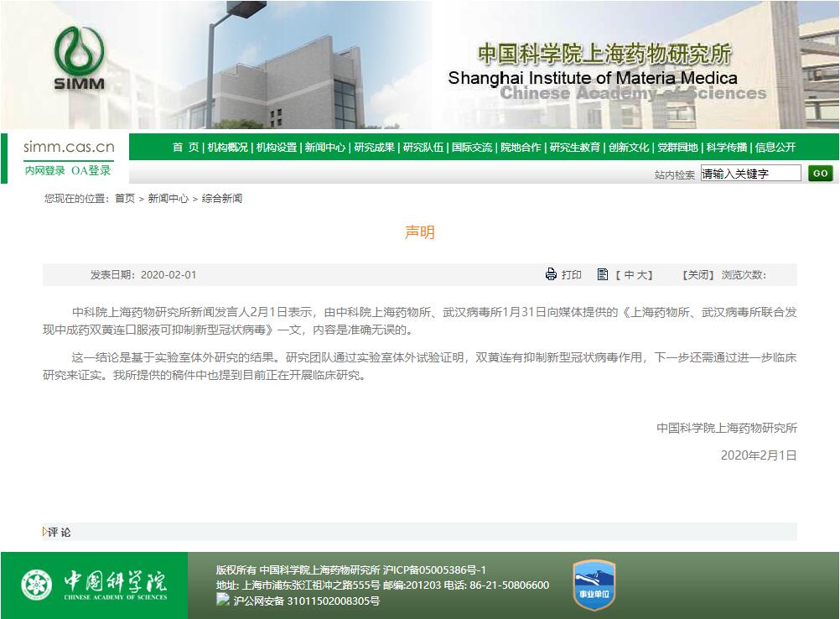840x619 pixels.
Task: Open the 研究成果 menu item
Action: 374,148
